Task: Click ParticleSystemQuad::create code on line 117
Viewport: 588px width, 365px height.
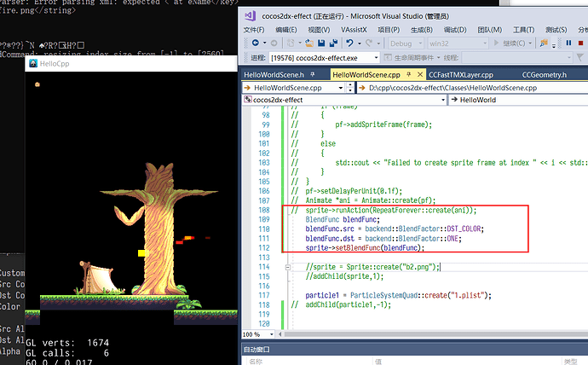Action: click(x=399, y=295)
